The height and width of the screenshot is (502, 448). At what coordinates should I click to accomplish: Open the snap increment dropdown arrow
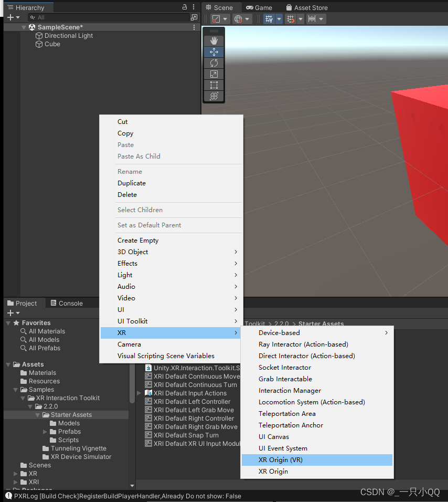coord(321,19)
